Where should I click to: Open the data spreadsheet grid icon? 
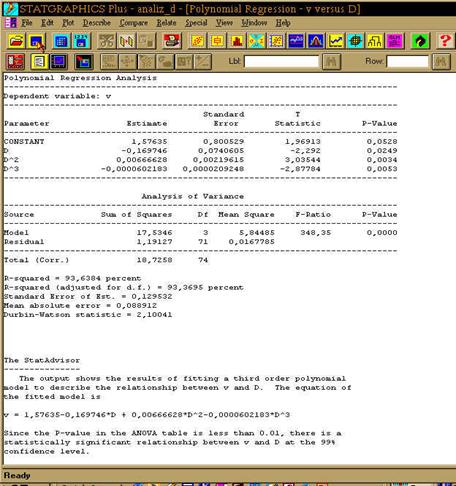[x=61, y=41]
